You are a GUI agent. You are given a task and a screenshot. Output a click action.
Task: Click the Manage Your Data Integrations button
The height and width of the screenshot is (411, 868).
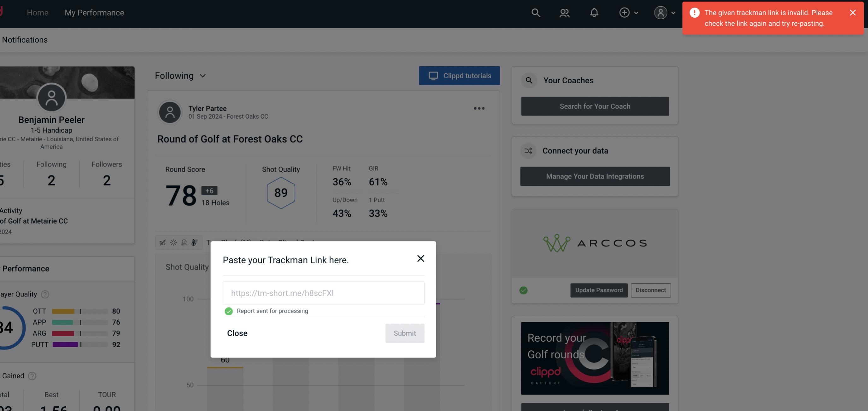595,176
